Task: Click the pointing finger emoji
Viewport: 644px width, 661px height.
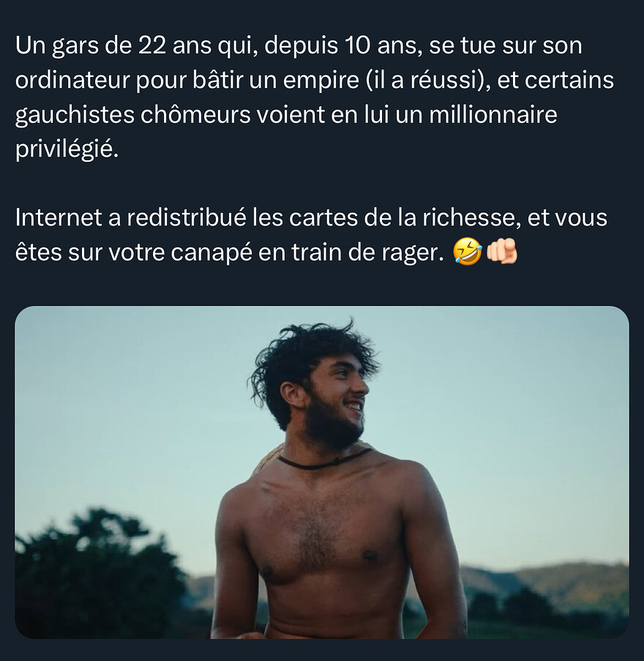Action: (x=502, y=252)
